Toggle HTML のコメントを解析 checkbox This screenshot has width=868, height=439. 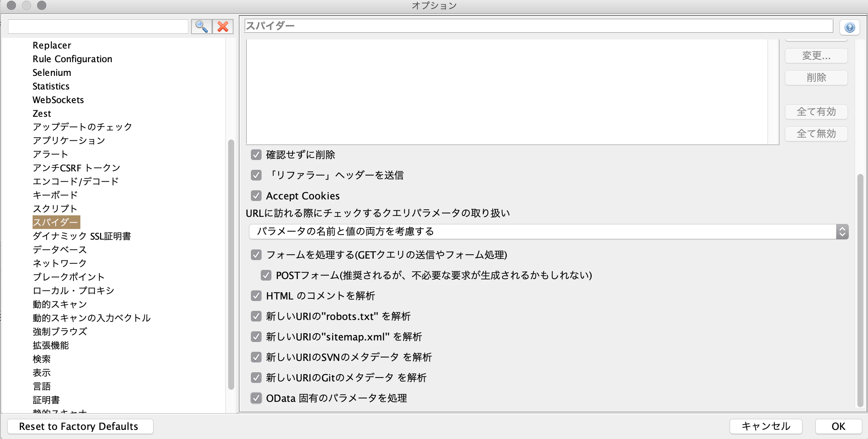[x=256, y=296]
